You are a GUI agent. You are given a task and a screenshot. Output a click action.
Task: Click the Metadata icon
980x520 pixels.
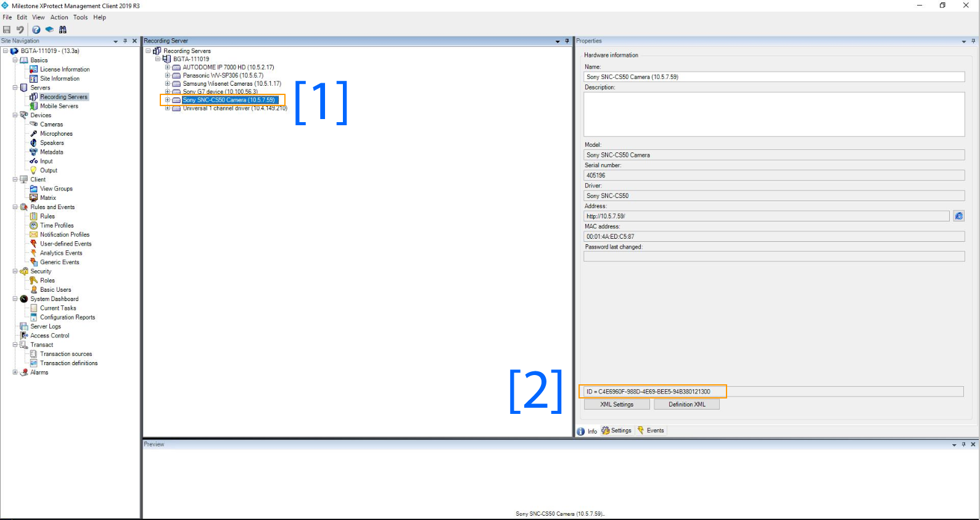click(34, 152)
